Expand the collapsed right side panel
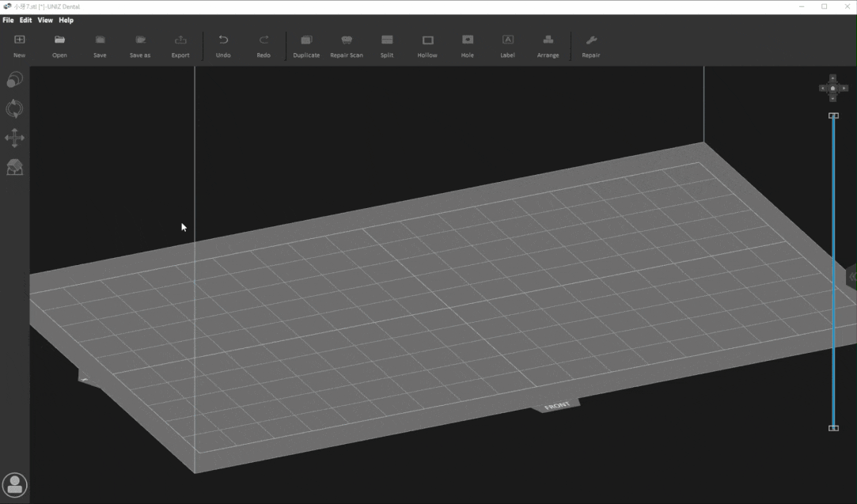 click(x=852, y=276)
